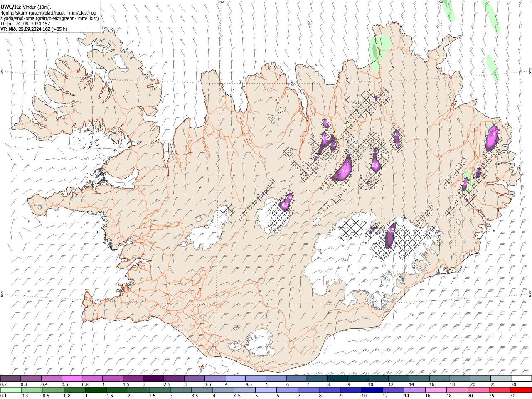Click the 'rigning/skúrir' legend description line

tap(49, 13)
